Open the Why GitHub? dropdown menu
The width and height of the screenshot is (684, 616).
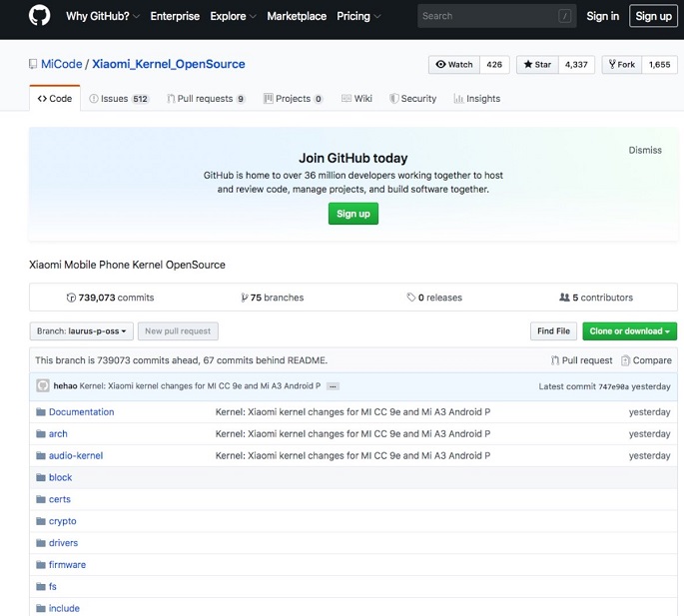pyautogui.click(x=103, y=16)
